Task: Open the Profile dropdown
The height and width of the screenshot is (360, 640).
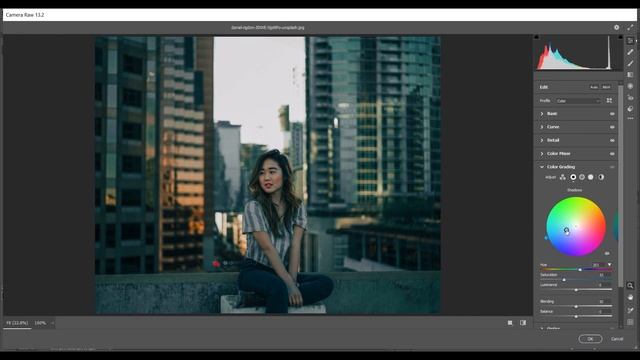Action: point(578,101)
